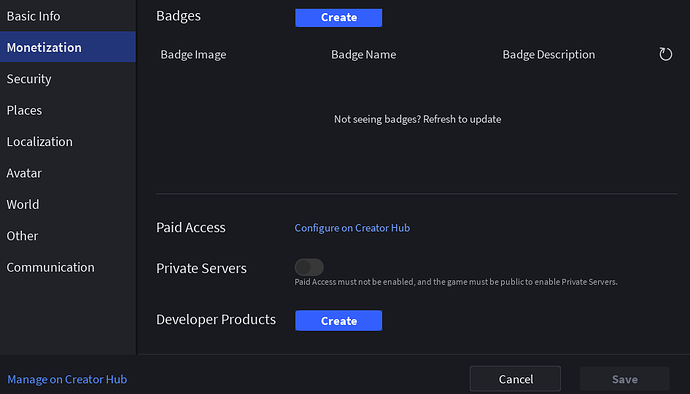This screenshot has width=690, height=394.
Task: Open Configure on Creator Hub link
Action: click(352, 228)
